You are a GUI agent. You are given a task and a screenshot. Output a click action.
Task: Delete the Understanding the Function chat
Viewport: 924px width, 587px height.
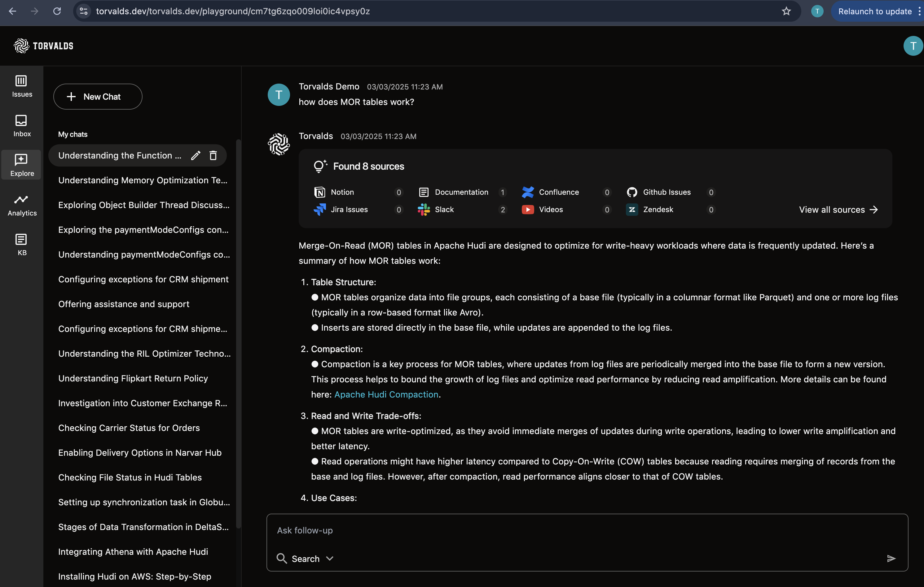point(213,155)
